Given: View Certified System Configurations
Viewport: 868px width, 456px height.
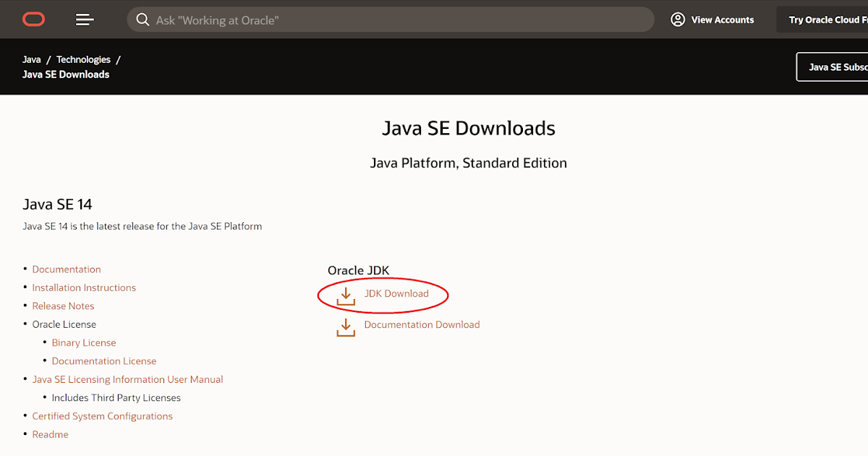Looking at the screenshot, I should 102,415.
